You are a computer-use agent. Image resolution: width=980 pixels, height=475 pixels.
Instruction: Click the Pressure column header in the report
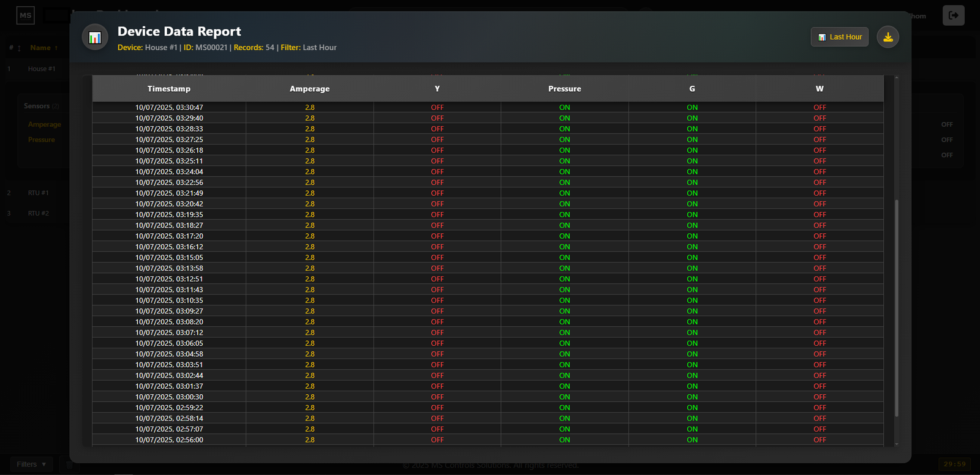pyautogui.click(x=565, y=89)
